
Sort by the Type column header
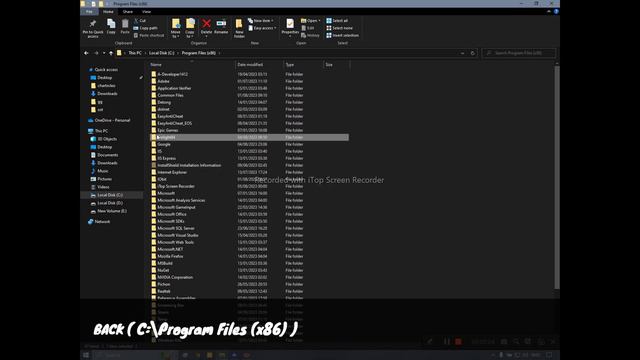click(x=303, y=64)
